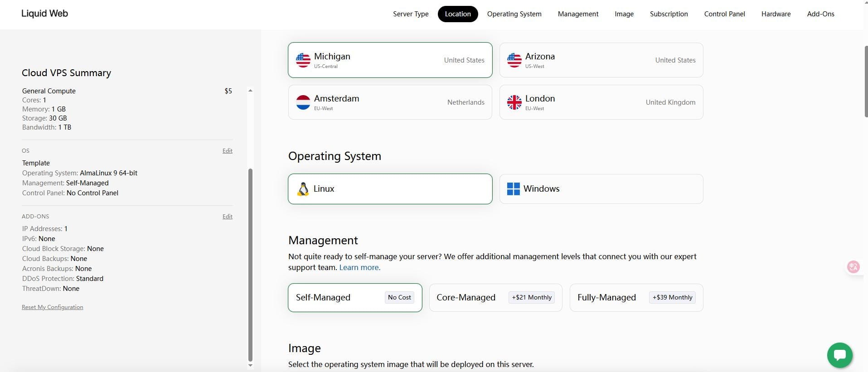Click Reset My Configuration link
The width and height of the screenshot is (868, 372).
53,307
